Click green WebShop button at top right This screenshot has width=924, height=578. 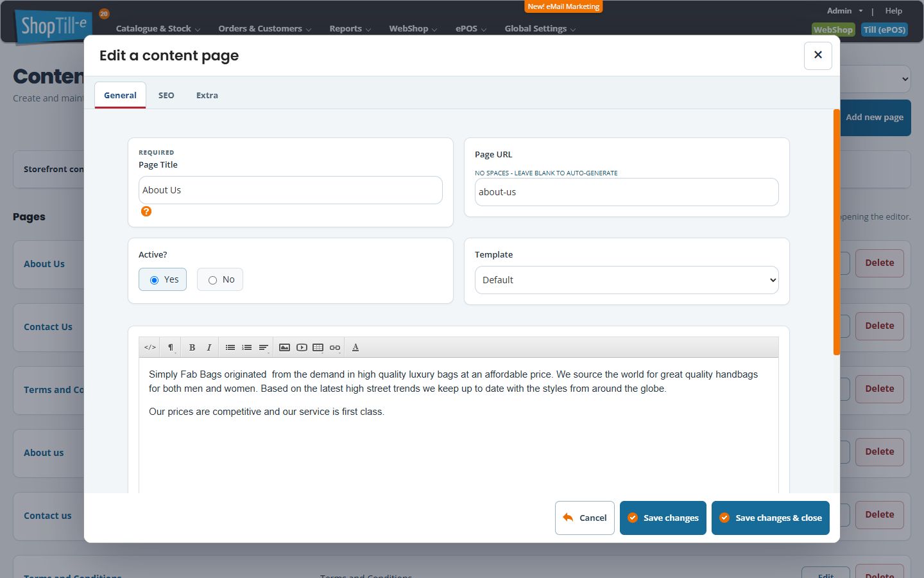tap(833, 30)
